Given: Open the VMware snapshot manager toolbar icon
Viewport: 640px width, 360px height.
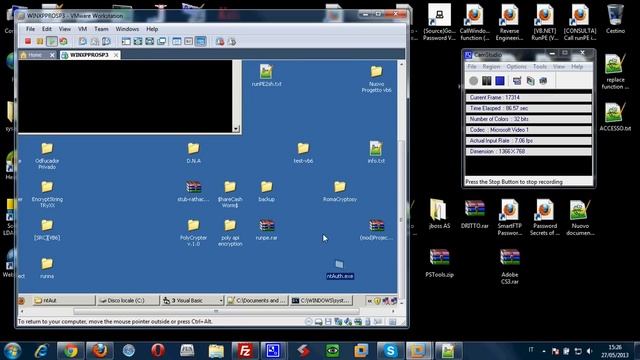Looking at the screenshot, I should click(x=106, y=41).
